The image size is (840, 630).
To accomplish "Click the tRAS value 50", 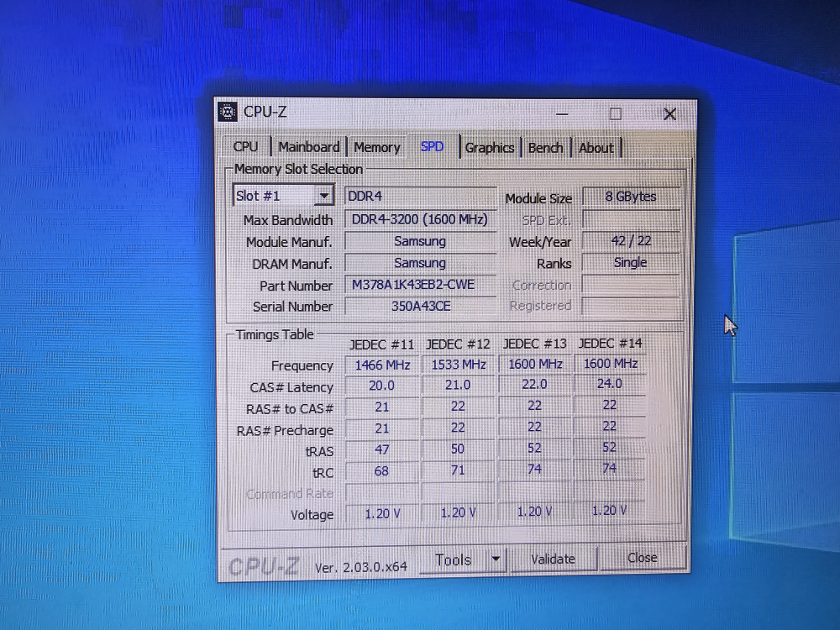I will pos(458,449).
